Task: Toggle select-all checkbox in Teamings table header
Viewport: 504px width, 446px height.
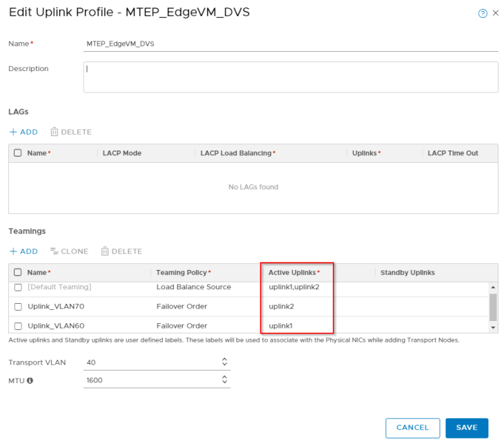Action: [18, 273]
